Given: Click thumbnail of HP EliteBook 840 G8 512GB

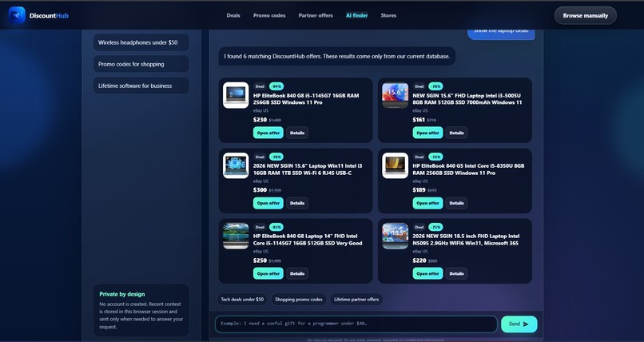Looking at the screenshot, I should 236,236.
